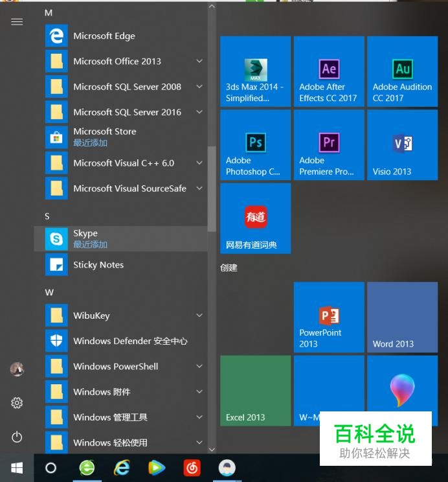448x482 pixels.
Task: Open the 网易有道词典 tile
Action: tap(255, 218)
